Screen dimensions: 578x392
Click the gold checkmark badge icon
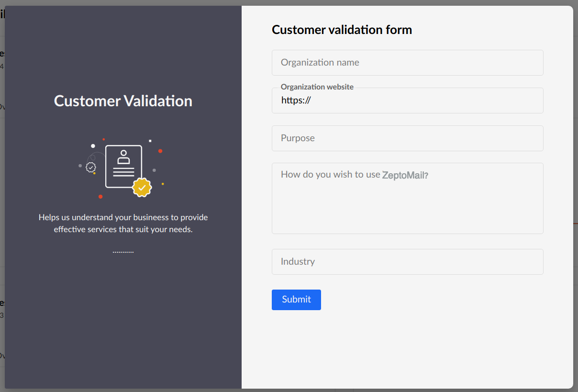click(x=142, y=187)
